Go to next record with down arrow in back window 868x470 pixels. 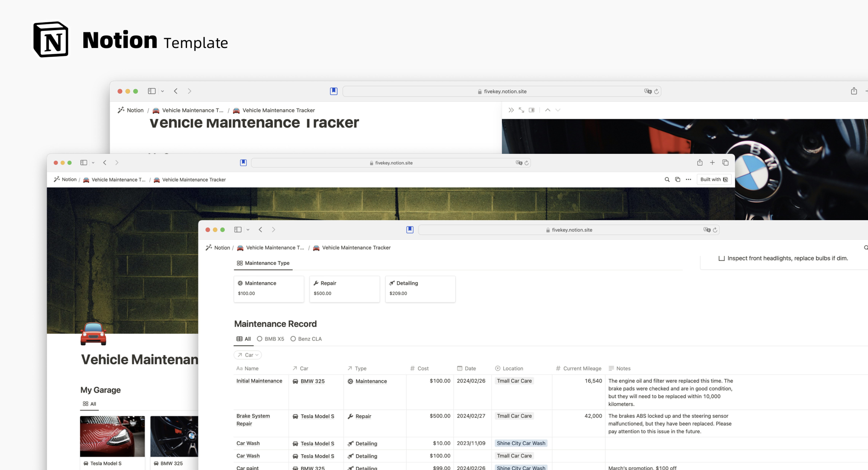pos(558,110)
